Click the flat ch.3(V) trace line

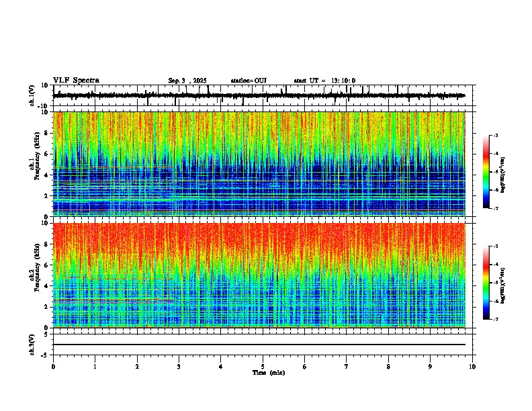[x=259, y=345]
